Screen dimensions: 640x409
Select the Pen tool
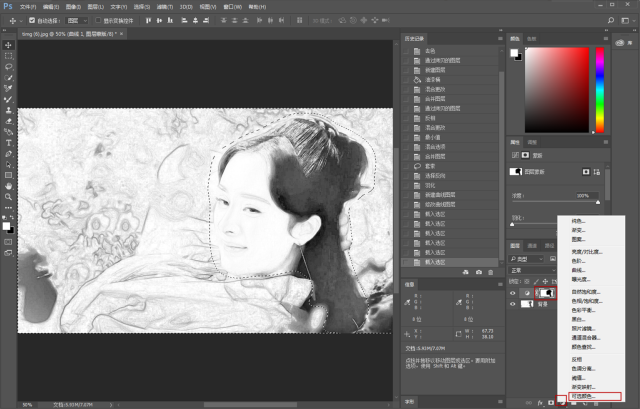(8, 154)
